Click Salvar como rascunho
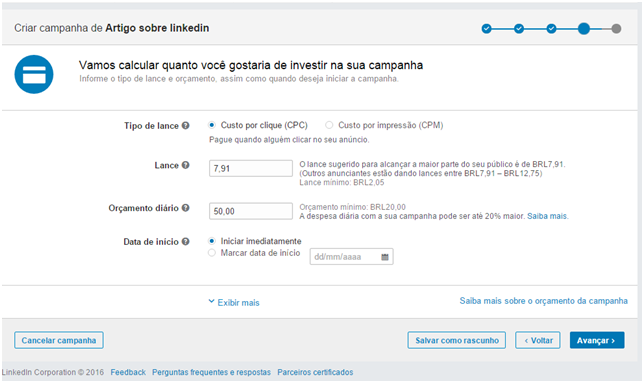 coord(457,340)
